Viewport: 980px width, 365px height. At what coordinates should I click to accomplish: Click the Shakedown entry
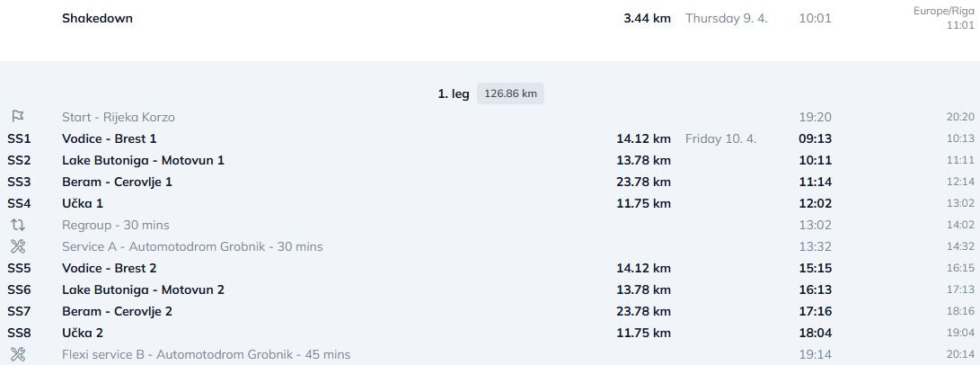coord(97,18)
